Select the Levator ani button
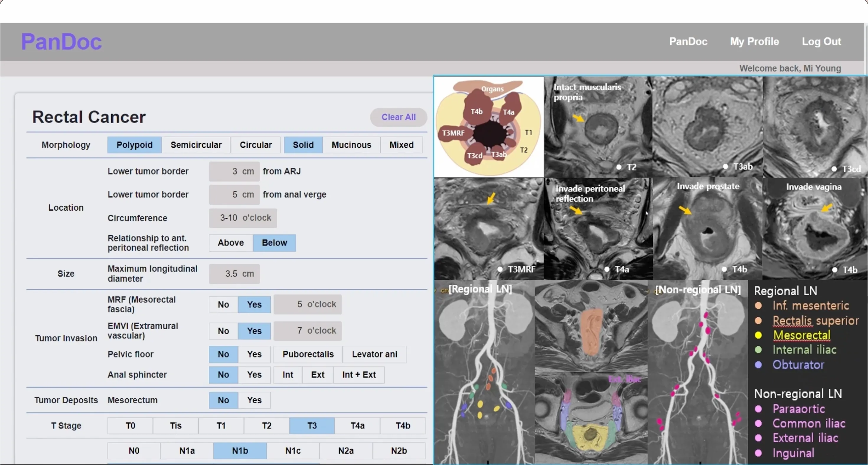The image size is (868, 465). tap(374, 354)
